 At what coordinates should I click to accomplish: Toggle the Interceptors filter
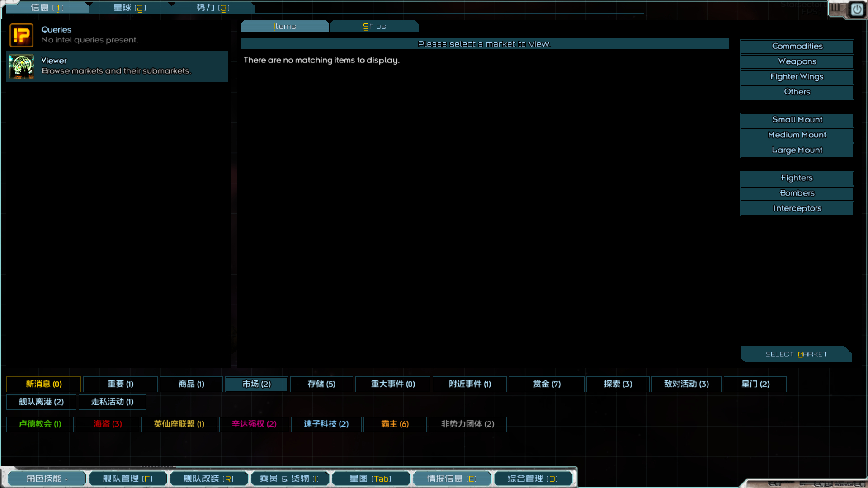(x=797, y=208)
